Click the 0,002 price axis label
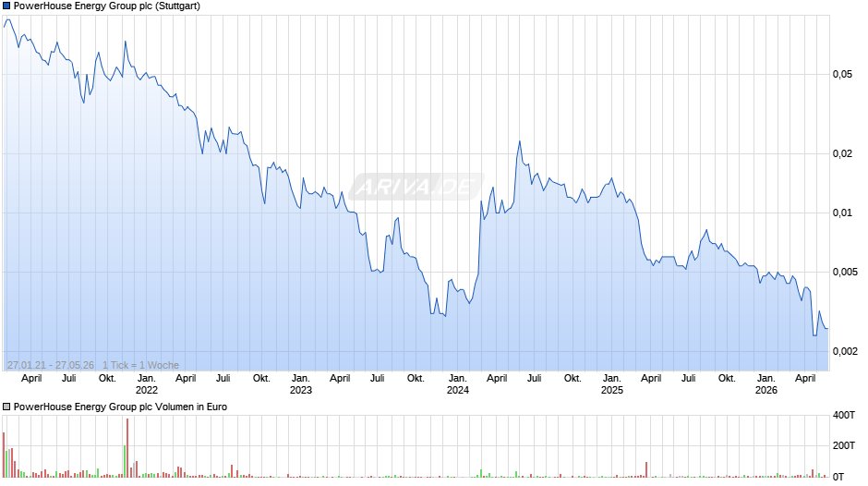This screenshot has height=486, width=868. [x=845, y=351]
